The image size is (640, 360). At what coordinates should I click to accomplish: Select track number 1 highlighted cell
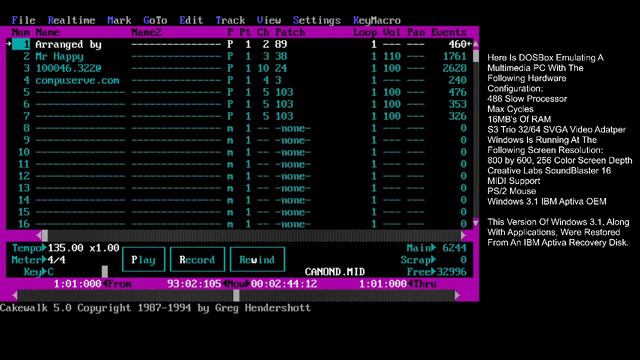click(21, 44)
